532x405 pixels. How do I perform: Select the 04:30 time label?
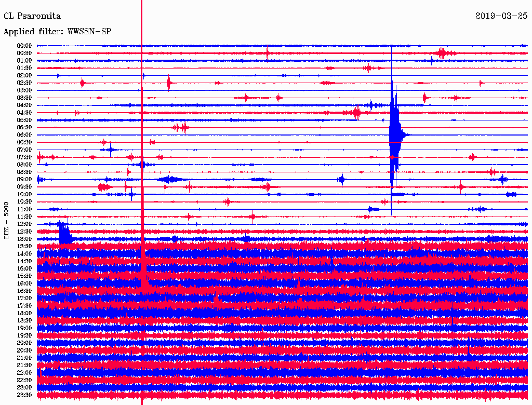pyautogui.click(x=24, y=113)
